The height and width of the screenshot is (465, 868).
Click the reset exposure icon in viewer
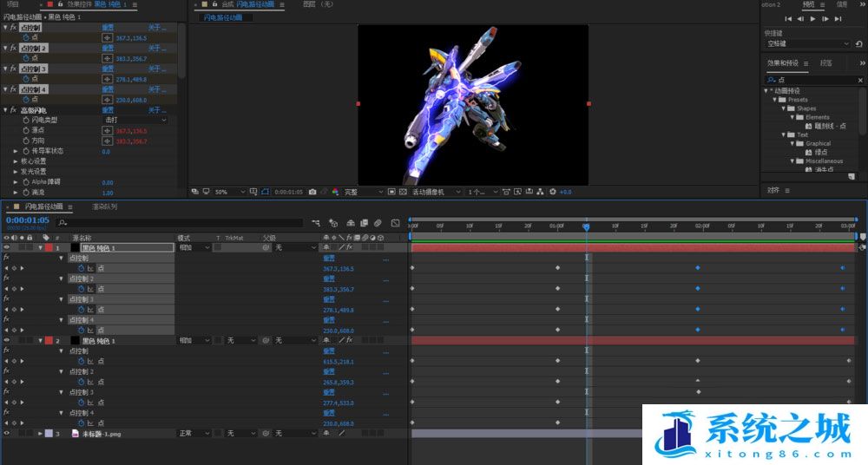pyautogui.click(x=552, y=192)
